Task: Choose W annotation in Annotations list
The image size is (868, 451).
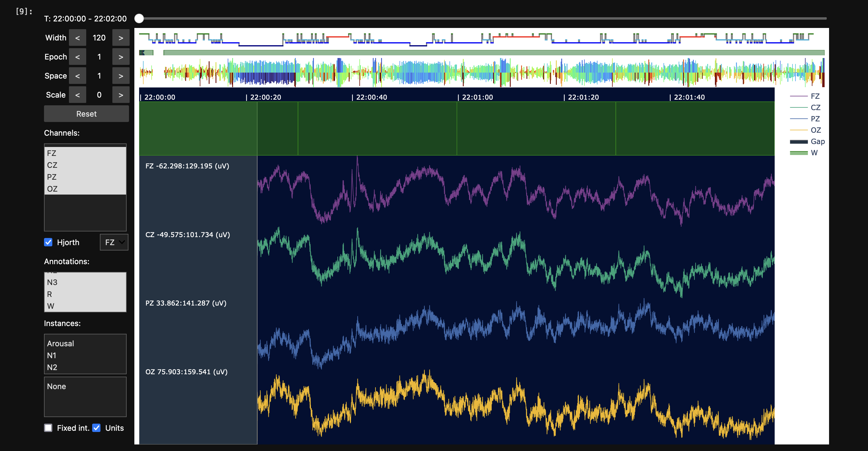Action: [51, 306]
